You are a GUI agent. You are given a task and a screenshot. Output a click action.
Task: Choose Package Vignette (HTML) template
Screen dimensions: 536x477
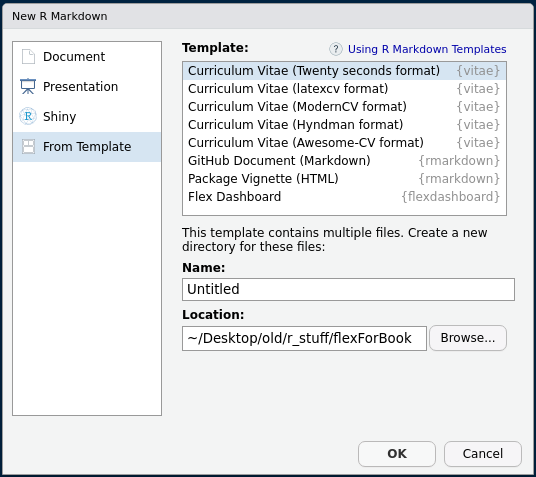point(344,179)
